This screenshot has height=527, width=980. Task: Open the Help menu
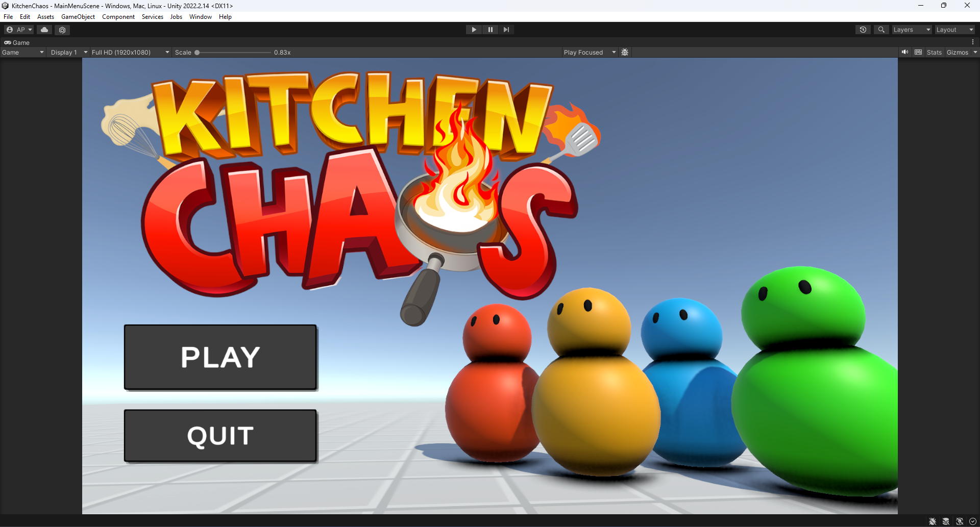(x=225, y=17)
